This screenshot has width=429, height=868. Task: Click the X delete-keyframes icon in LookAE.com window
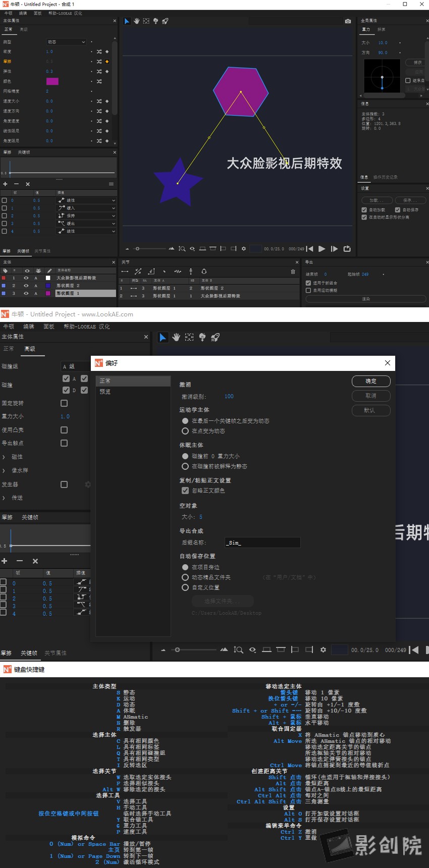(35, 561)
